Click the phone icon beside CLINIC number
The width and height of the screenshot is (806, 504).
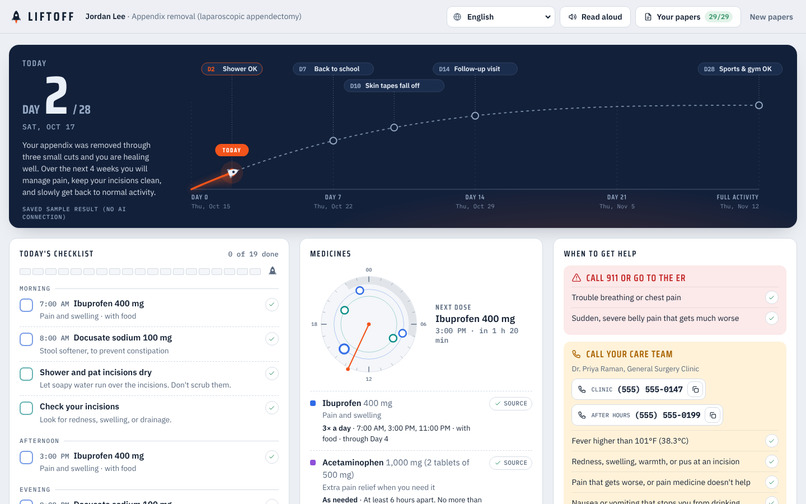coord(582,389)
